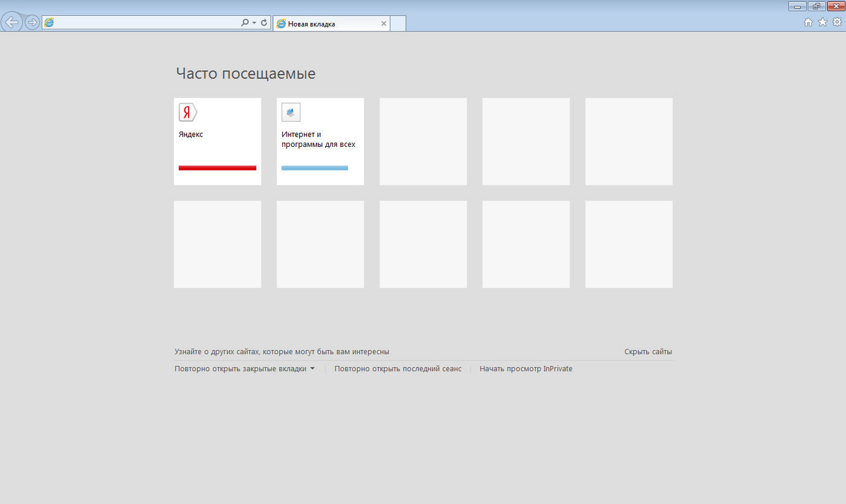Image resolution: width=846 pixels, height=504 pixels.
Task: Expand Повторно открыть закрытые вкладки dropdown
Action: [x=312, y=369]
